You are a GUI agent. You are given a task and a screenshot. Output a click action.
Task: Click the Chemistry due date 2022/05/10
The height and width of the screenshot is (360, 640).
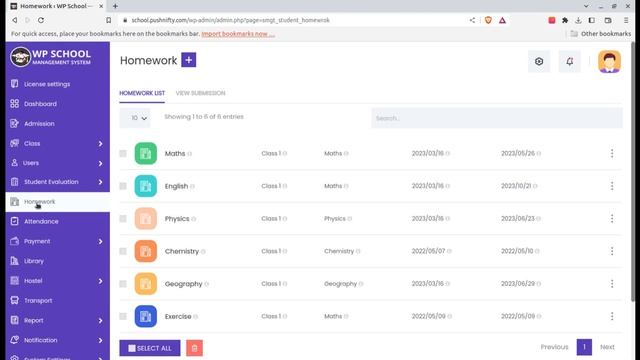[x=517, y=251]
